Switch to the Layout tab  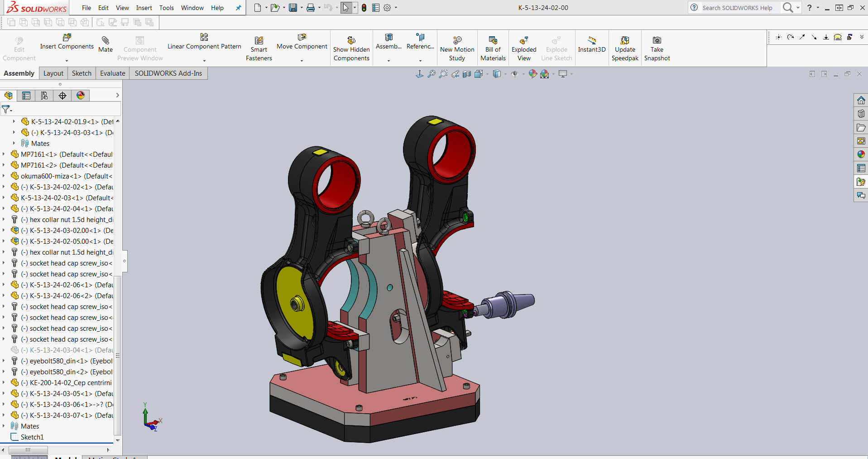[53, 73]
